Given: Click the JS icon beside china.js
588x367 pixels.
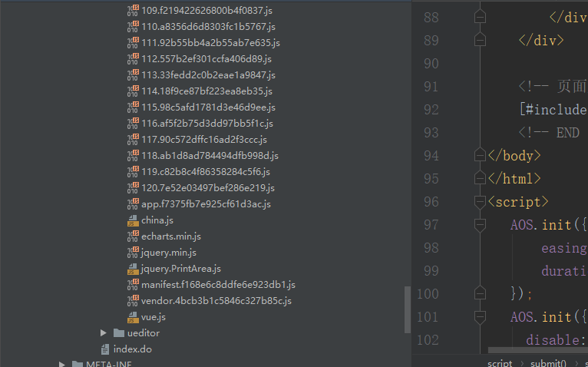Looking at the screenshot, I should 133,220.
